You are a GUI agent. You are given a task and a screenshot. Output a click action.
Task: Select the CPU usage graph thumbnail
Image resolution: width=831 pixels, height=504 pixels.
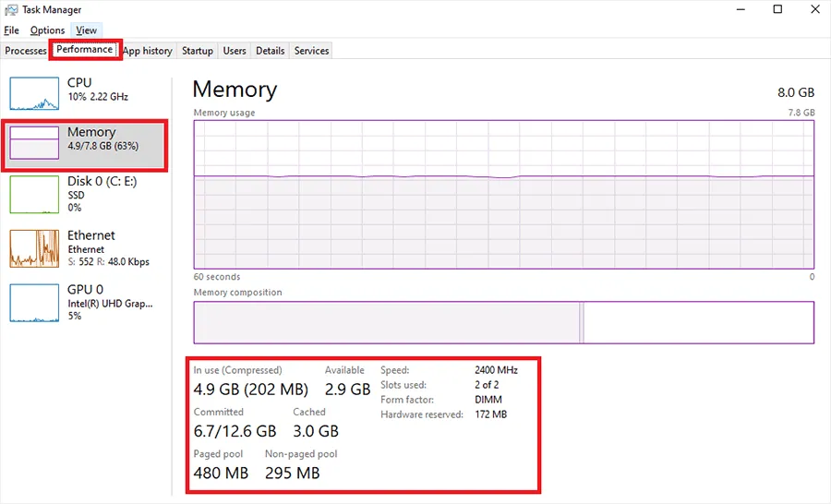tap(34, 94)
